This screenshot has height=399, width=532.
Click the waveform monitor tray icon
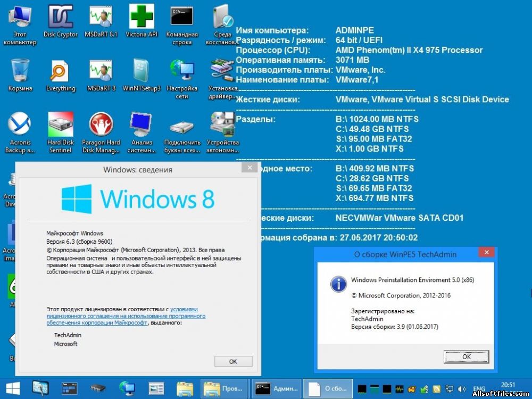[x=400, y=389]
